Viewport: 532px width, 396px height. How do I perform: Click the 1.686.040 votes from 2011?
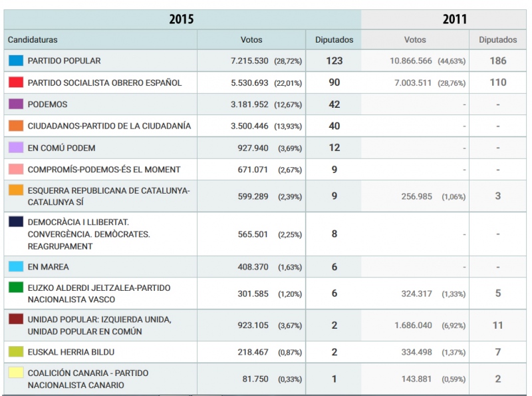(413, 325)
